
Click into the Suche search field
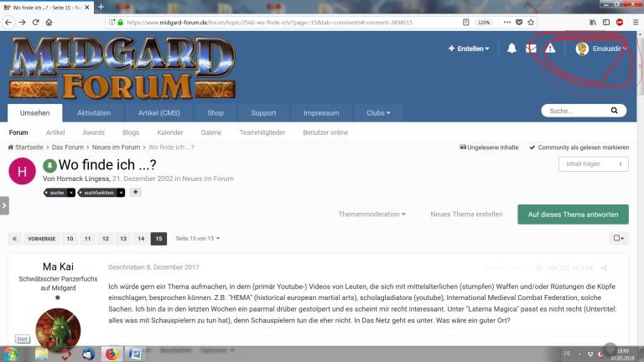572,111
